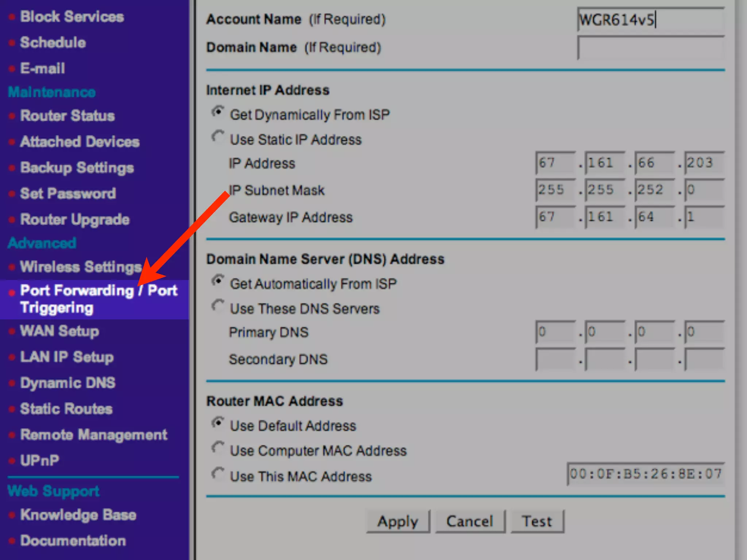Screen dimensions: 747x560
Task: Select Use Computer MAC Address option
Action: 218,448
